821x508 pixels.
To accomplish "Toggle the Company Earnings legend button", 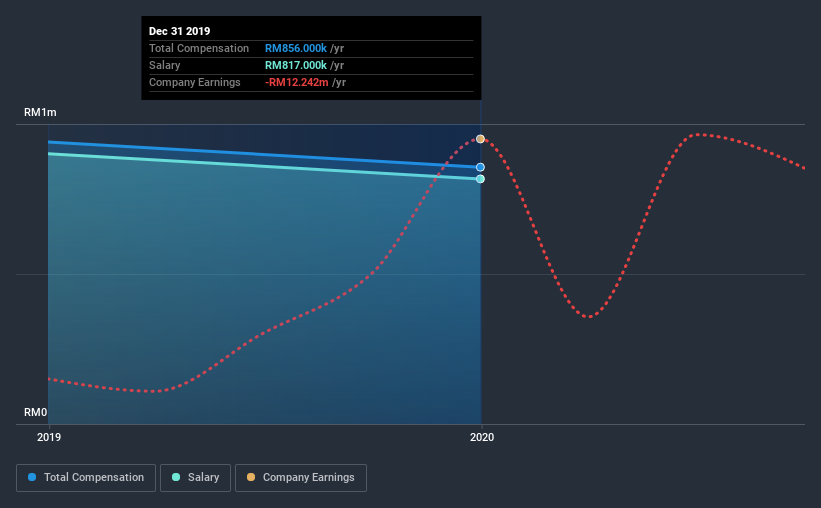I will pyautogui.click(x=301, y=478).
